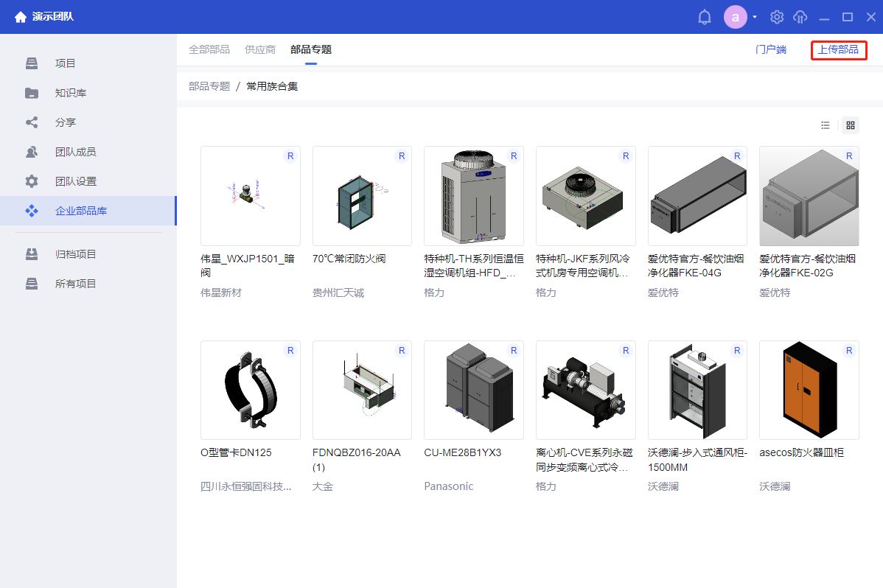Image resolution: width=883 pixels, height=588 pixels.
Task: Expand the avatar dropdown arrow
Action: click(x=755, y=17)
